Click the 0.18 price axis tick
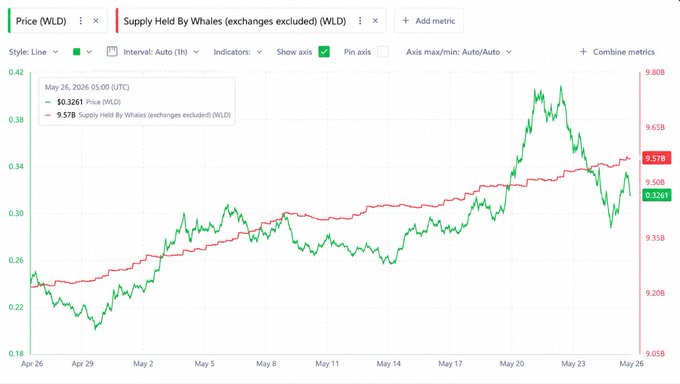 (16, 354)
